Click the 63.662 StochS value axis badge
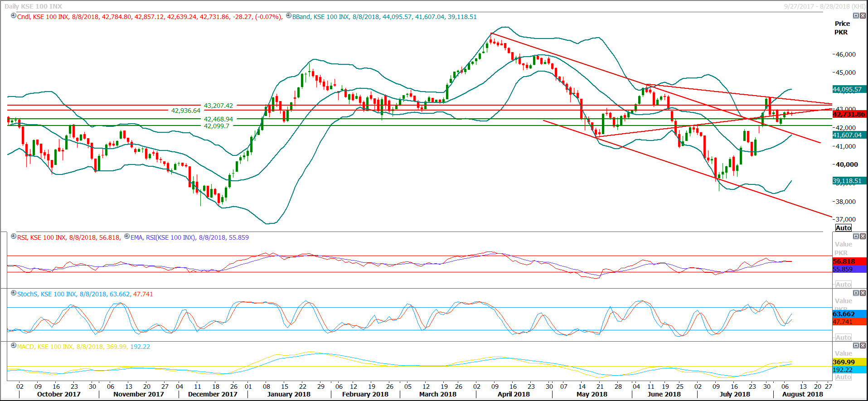The image size is (868, 401). pos(849,314)
